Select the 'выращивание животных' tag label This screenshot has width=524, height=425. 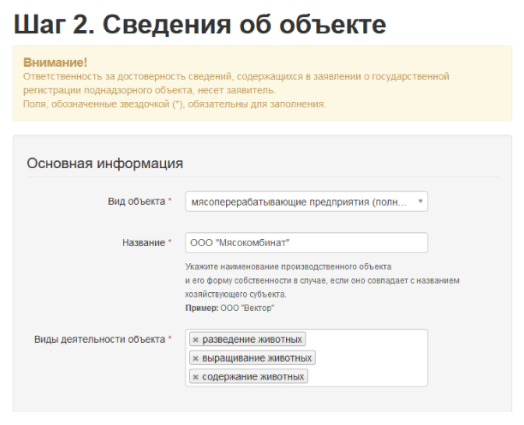pyautogui.click(x=257, y=358)
